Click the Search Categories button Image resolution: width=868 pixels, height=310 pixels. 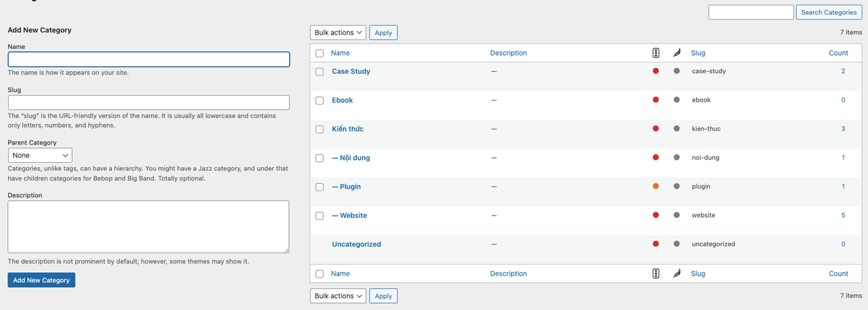pyautogui.click(x=829, y=12)
